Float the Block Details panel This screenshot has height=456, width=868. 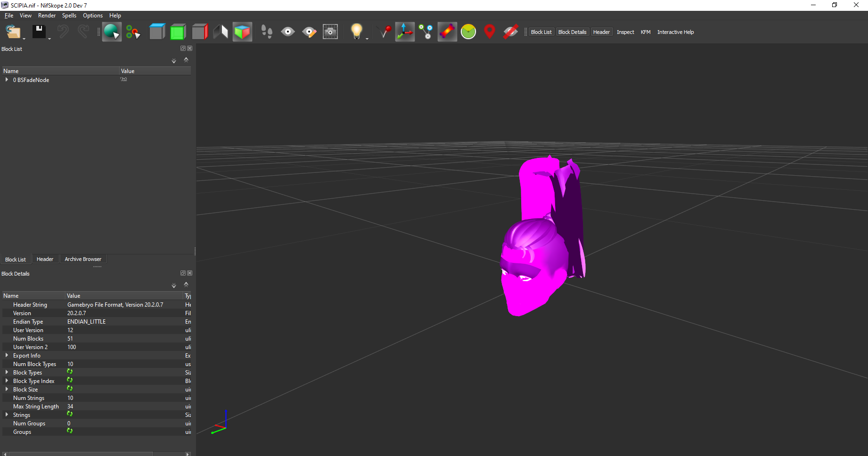point(183,273)
